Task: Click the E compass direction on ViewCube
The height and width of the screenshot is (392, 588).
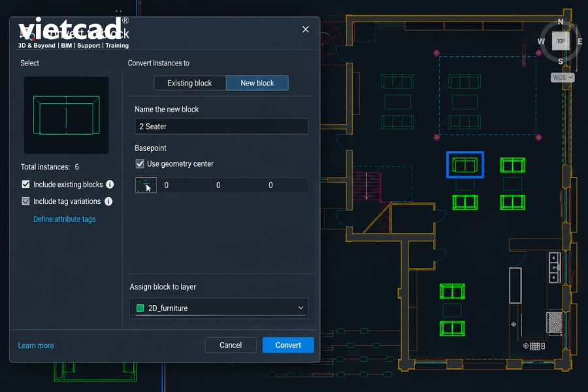Action: point(580,41)
